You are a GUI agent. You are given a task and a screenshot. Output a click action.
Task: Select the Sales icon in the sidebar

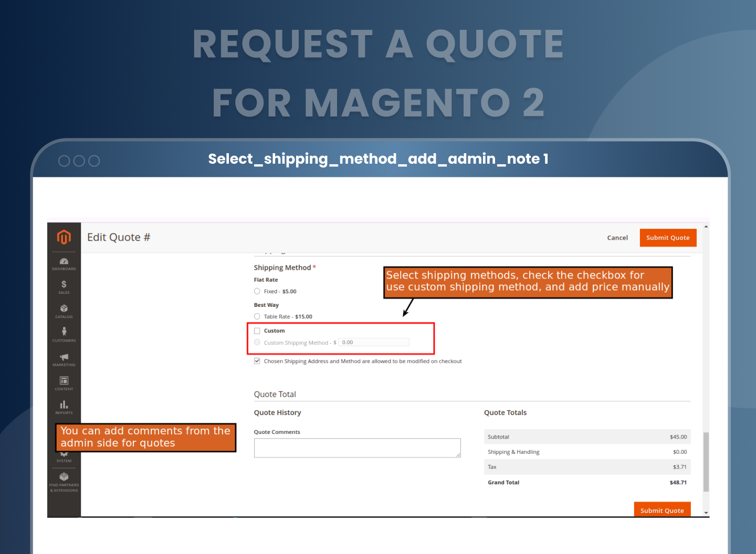click(x=64, y=285)
